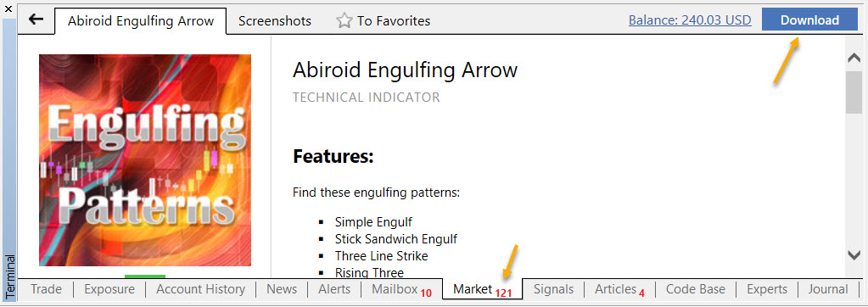
Task: Open the Screenshots tab
Action: (x=275, y=21)
